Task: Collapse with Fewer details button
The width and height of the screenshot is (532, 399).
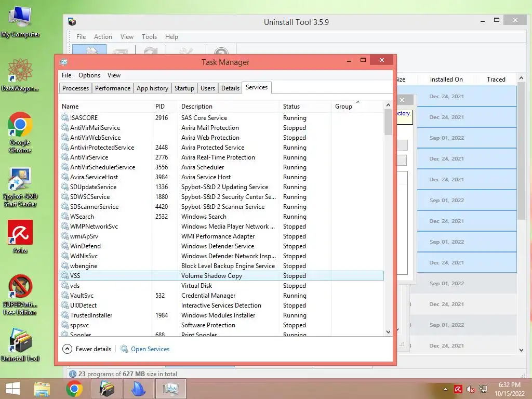Action: (x=87, y=349)
